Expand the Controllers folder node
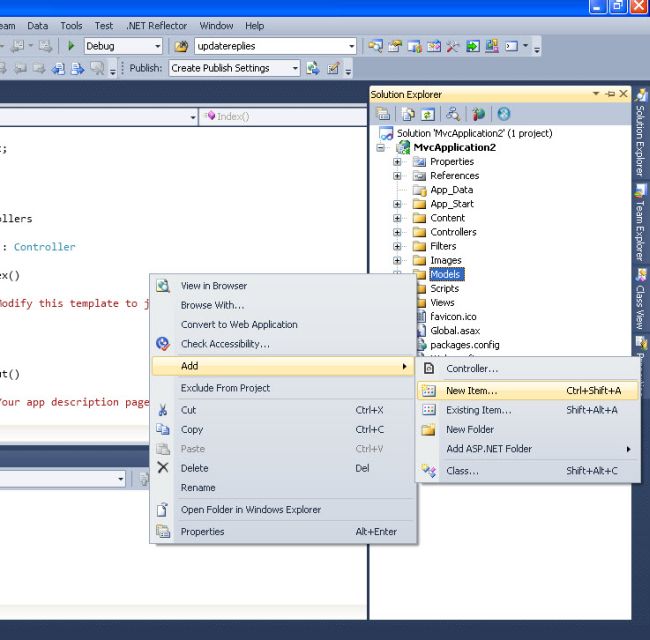 coord(397,232)
